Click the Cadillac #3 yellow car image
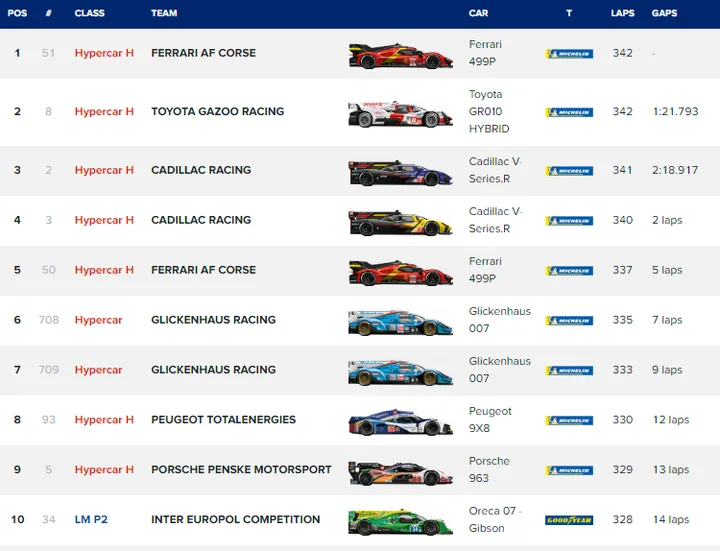 coord(401,223)
